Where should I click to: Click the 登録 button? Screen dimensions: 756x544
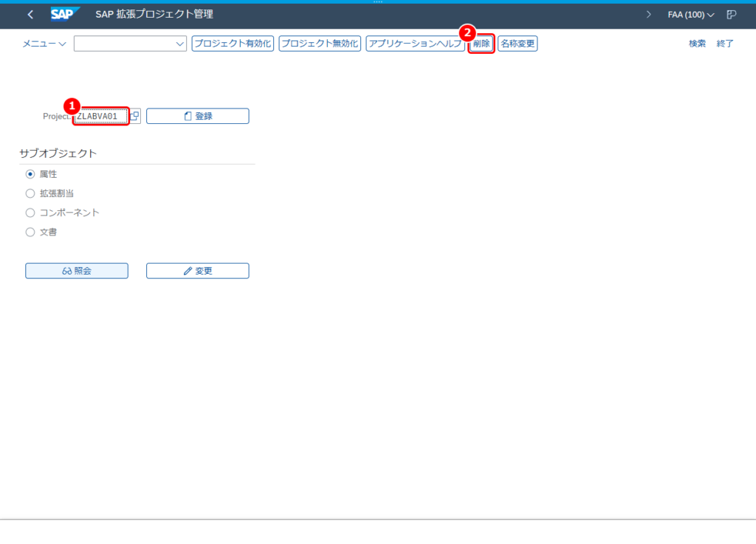(198, 116)
